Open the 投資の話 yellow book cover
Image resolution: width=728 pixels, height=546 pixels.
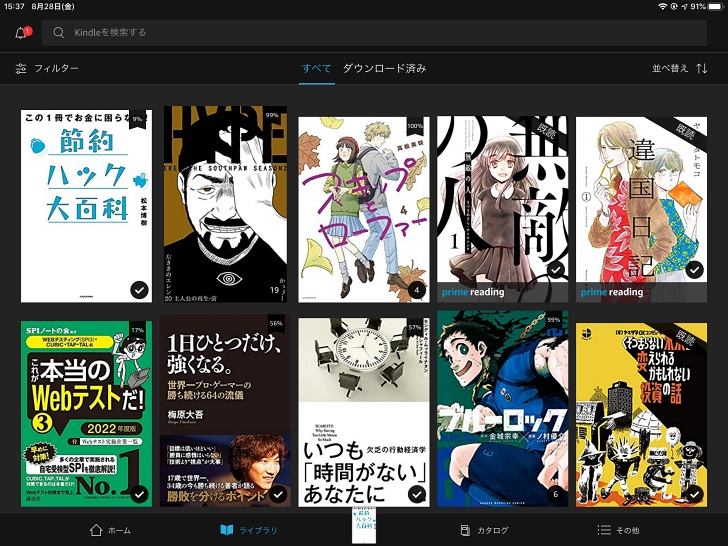click(641, 415)
